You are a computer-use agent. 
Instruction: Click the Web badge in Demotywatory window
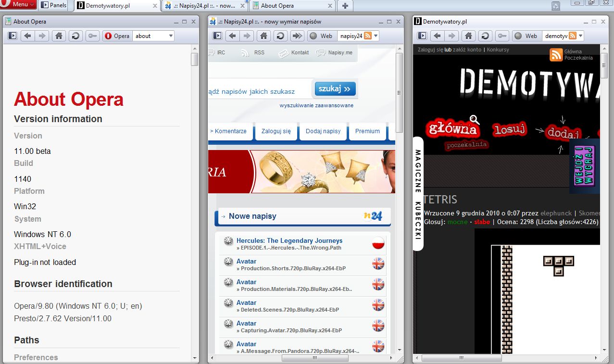click(x=526, y=36)
